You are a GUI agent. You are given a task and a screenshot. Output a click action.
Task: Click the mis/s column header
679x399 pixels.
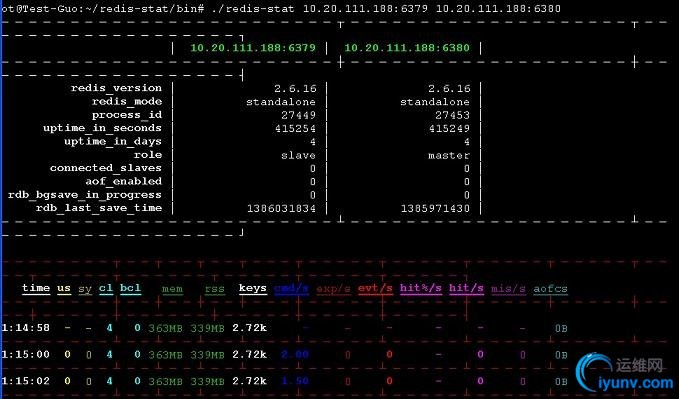(508, 289)
